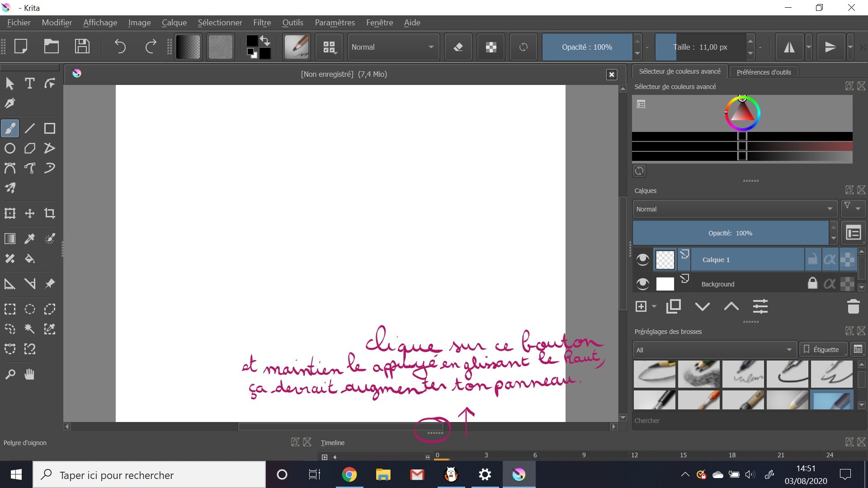
Task: Select the Text tool
Action: (x=30, y=83)
